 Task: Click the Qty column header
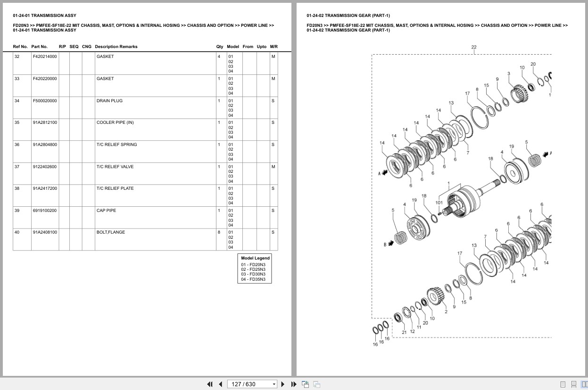coord(220,47)
